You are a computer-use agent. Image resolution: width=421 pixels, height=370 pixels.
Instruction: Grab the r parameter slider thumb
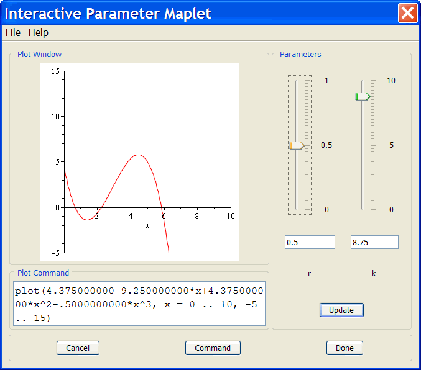coord(297,146)
